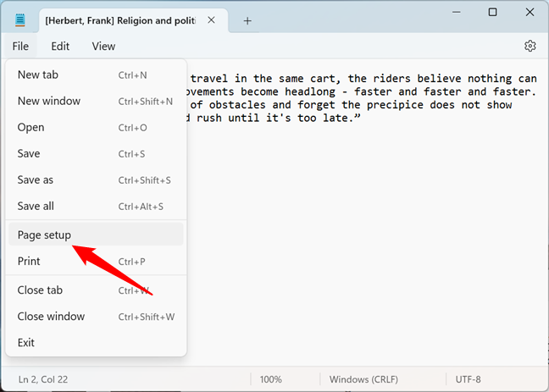
Task: Click the 100% zoom level in status bar
Action: tap(271, 379)
